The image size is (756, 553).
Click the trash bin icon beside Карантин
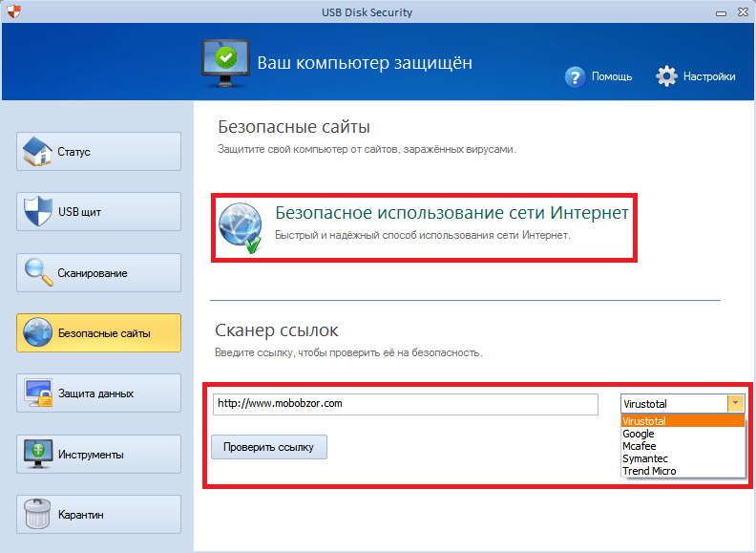(x=37, y=514)
